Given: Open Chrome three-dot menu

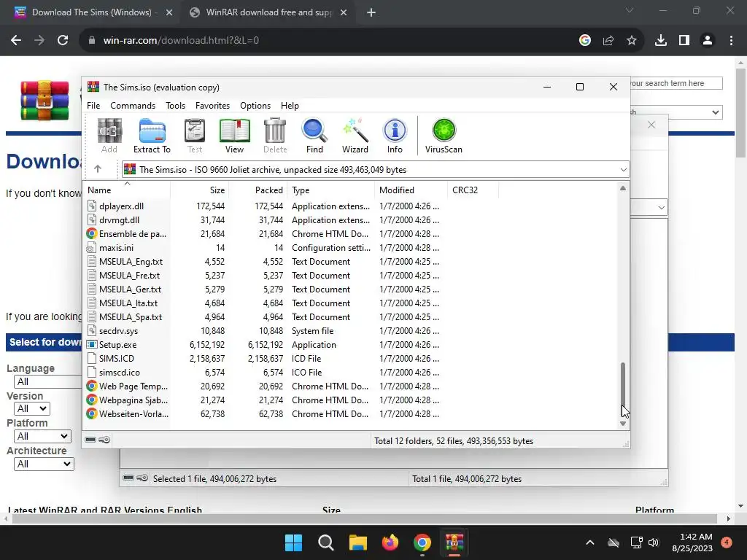Looking at the screenshot, I should pos(731,41).
